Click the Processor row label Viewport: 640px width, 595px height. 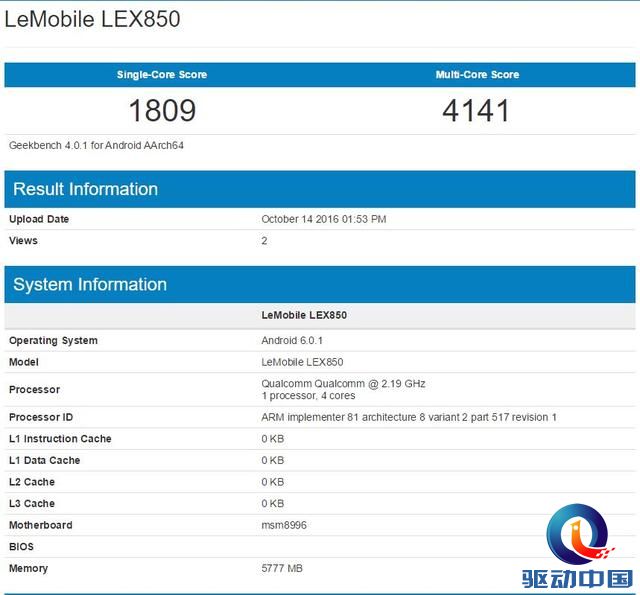pyautogui.click(x=34, y=390)
